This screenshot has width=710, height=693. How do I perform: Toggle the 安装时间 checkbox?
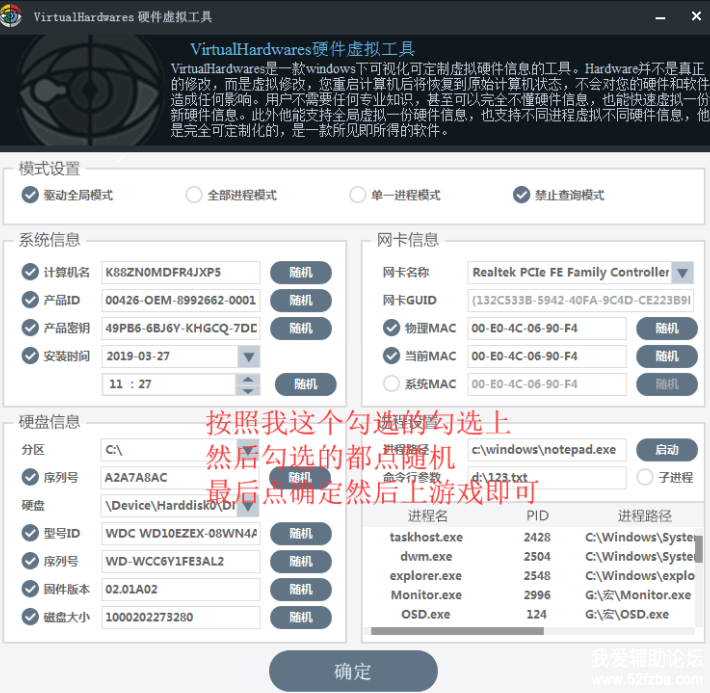(30, 356)
